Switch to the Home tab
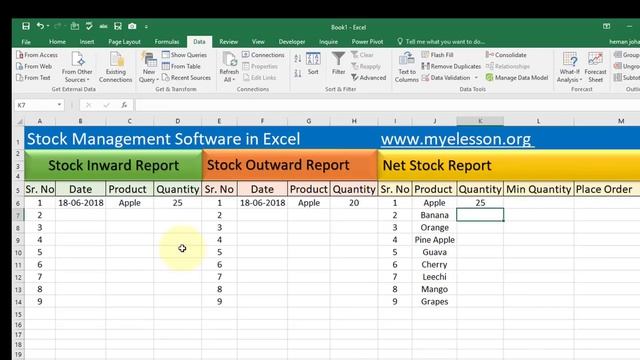 pos(57,42)
